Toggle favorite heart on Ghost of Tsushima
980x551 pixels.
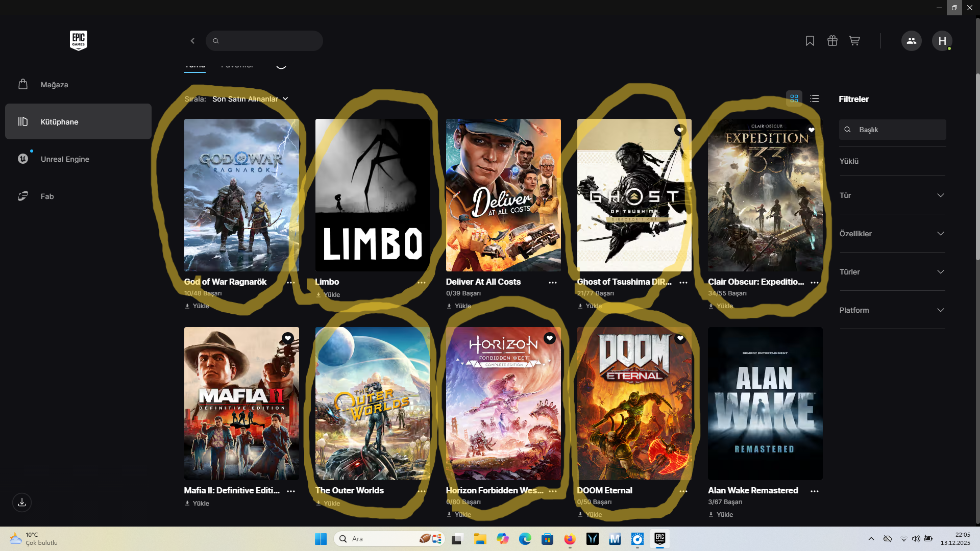pos(680,130)
